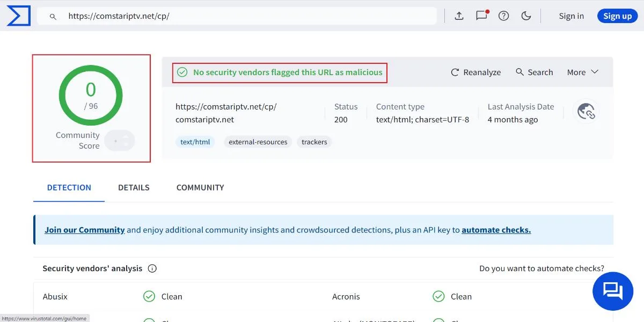The image size is (644, 322).
Task: Click the green check next to Abusix Clean
Action: pyautogui.click(x=149, y=296)
